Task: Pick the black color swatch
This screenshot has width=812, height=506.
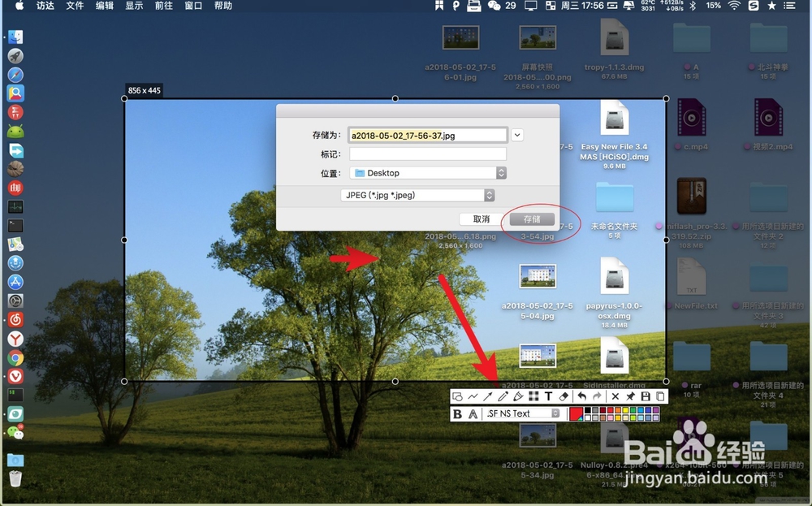Action: pyautogui.click(x=588, y=410)
